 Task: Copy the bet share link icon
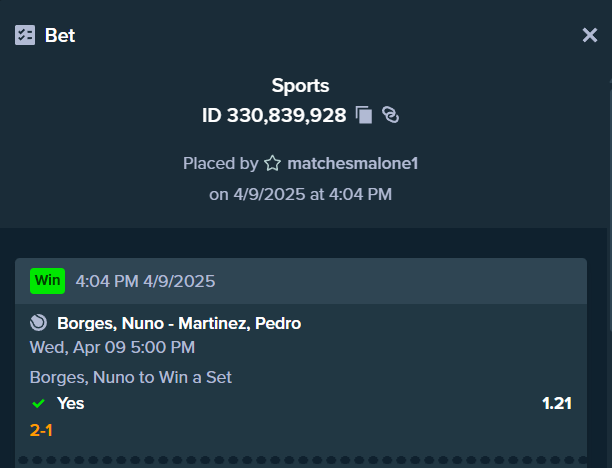click(390, 115)
